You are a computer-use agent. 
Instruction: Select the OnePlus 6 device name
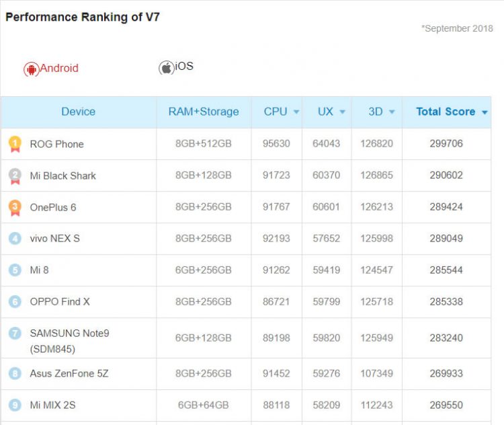coord(52,207)
